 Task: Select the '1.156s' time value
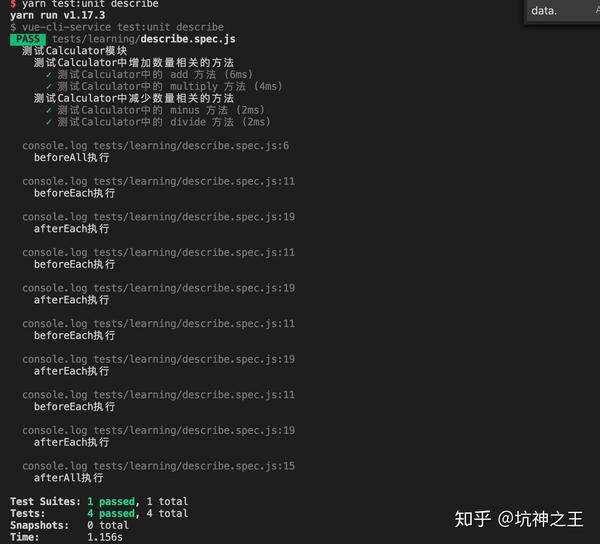pyautogui.click(x=105, y=537)
